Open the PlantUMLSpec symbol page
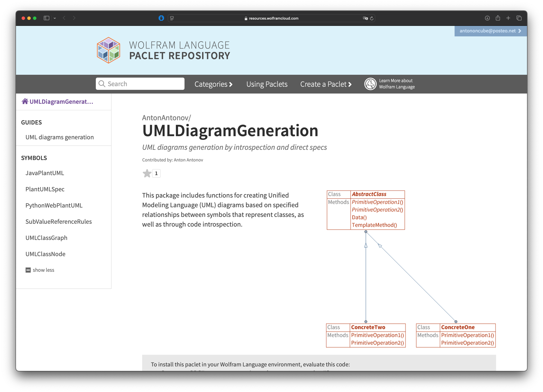The width and height of the screenshot is (543, 392). pyautogui.click(x=45, y=189)
